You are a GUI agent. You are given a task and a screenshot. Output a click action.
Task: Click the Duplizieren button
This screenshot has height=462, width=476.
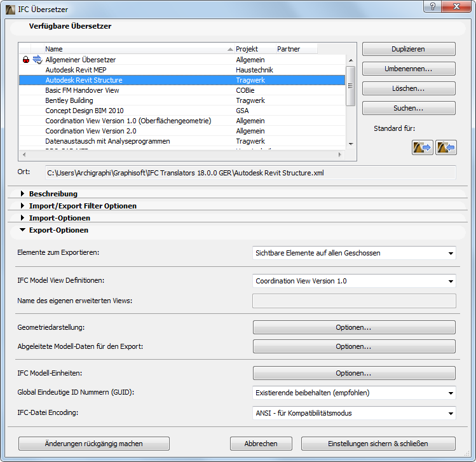pyautogui.click(x=409, y=49)
